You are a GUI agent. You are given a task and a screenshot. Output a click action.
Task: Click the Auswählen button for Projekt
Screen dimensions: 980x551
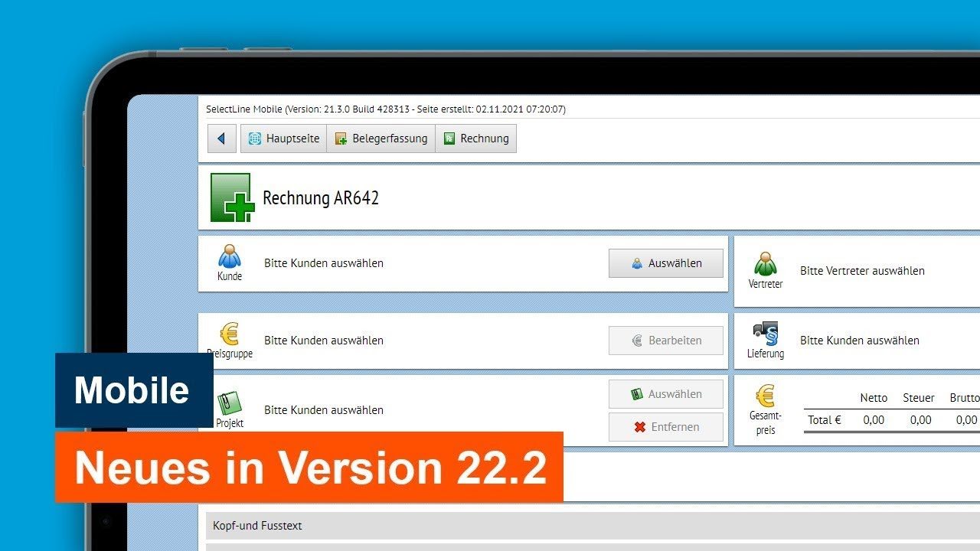(x=666, y=394)
